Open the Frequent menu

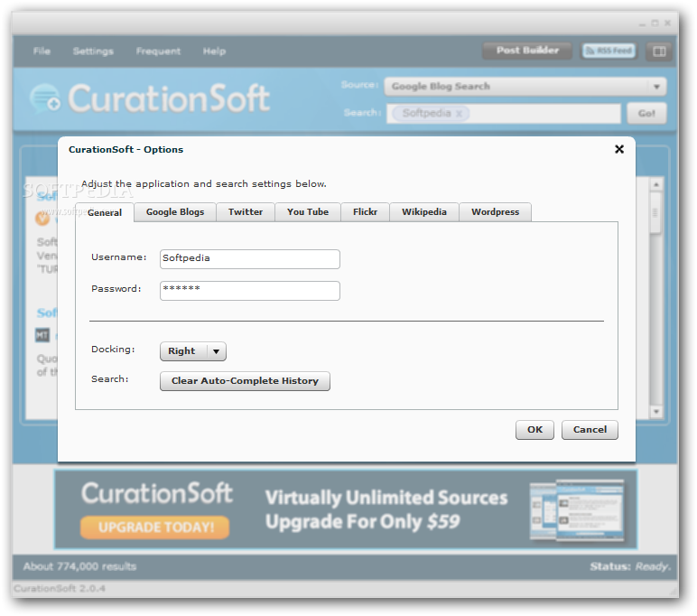[158, 51]
